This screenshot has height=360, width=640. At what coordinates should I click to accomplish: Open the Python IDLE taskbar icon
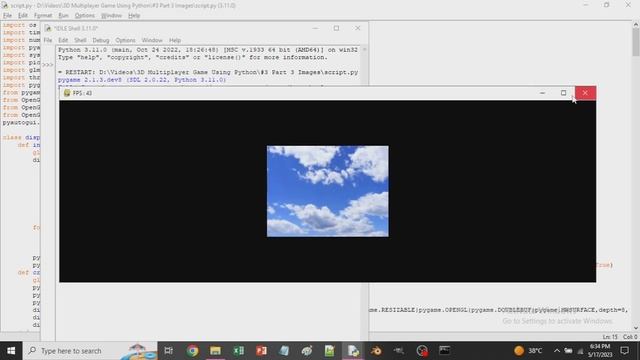(x=353, y=351)
